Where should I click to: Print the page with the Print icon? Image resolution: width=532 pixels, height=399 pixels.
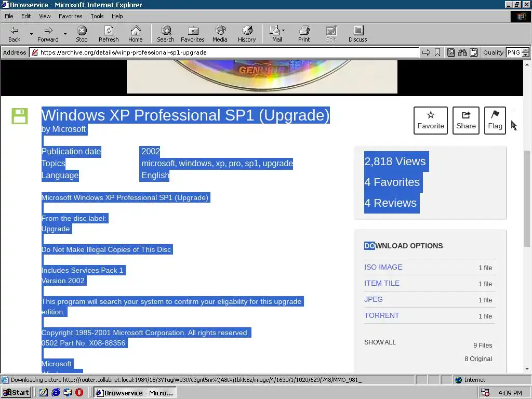[304, 34]
